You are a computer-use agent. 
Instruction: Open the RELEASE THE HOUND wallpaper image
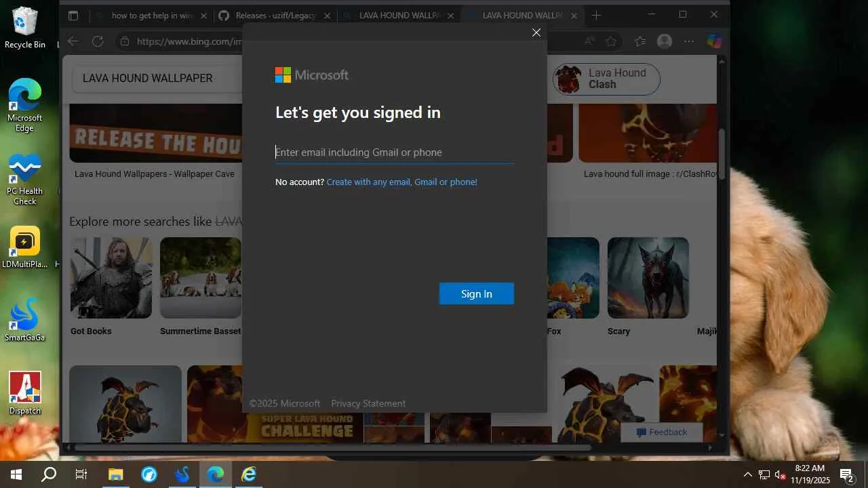coord(156,133)
